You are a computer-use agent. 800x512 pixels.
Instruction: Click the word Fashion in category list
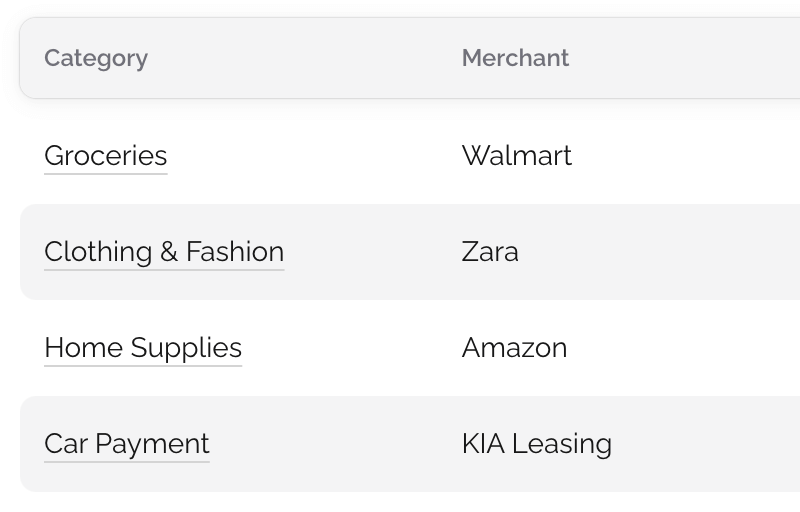tap(235, 252)
